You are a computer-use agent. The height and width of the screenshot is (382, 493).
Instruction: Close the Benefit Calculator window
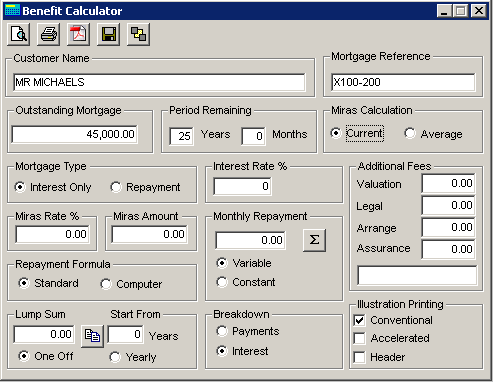coord(479,11)
